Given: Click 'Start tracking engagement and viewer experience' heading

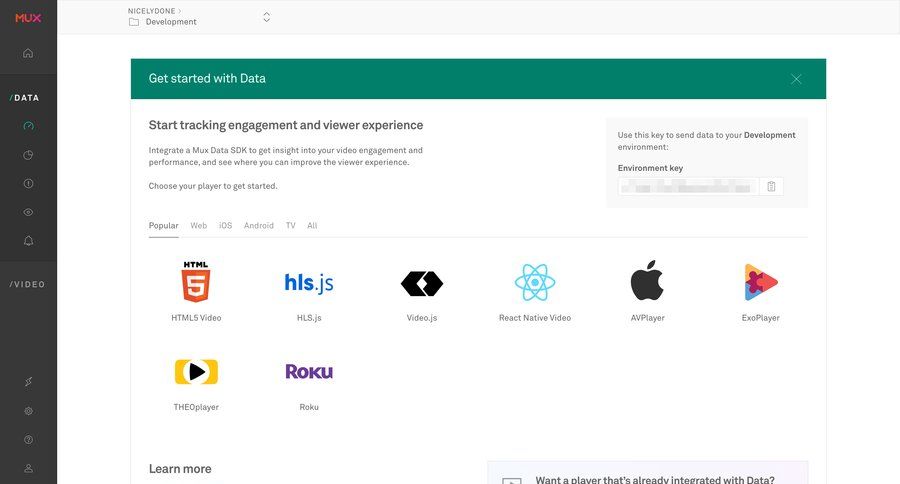Looking at the screenshot, I should click(286, 125).
